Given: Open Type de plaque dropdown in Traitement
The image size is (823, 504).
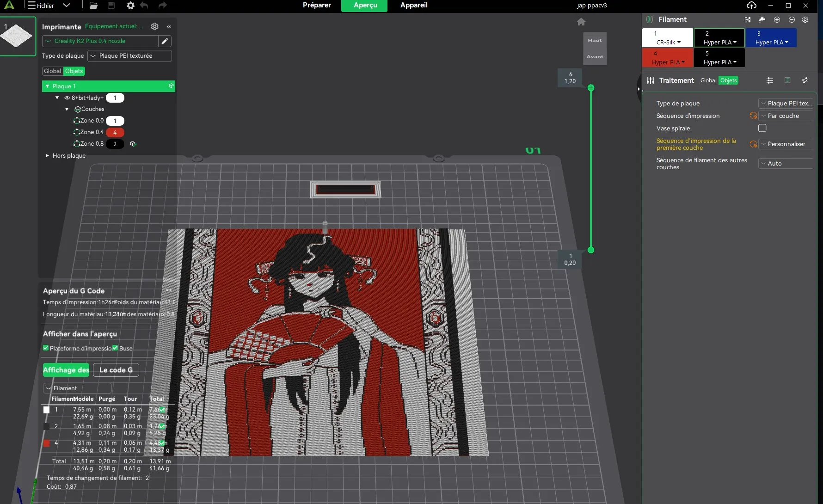Looking at the screenshot, I should pos(786,104).
